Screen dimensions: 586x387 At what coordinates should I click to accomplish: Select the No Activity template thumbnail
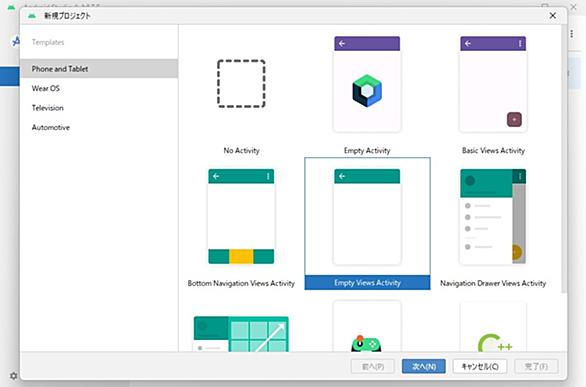coord(241,84)
